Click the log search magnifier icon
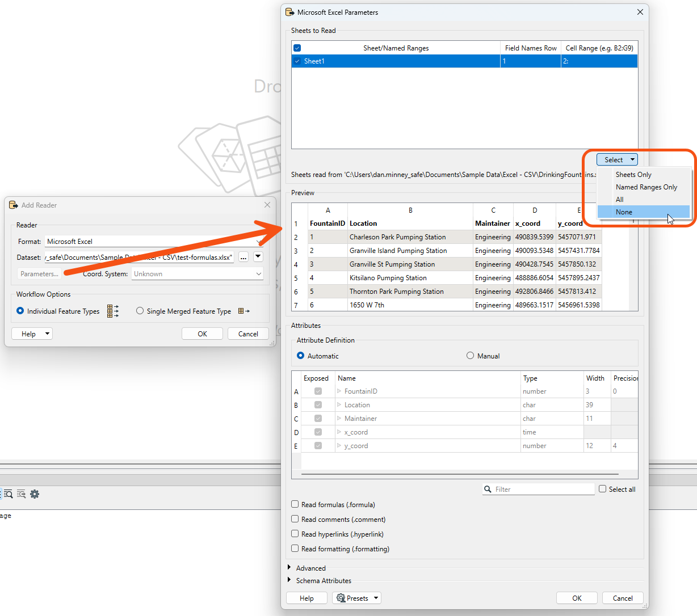 [8, 494]
